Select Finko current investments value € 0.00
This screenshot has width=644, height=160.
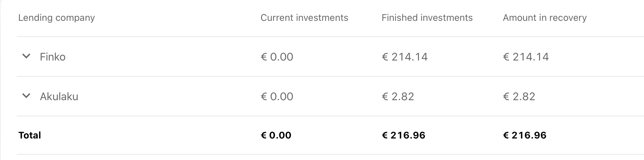[x=277, y=57]
